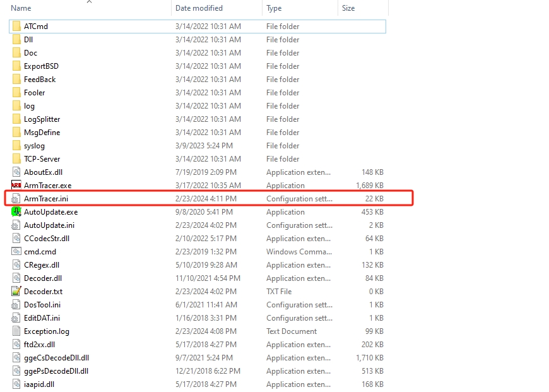This screenshot has height=392, width=549.
Task: Select the ggeCsDecodeDll.dll file icon
Action: (x=16, y=358)
